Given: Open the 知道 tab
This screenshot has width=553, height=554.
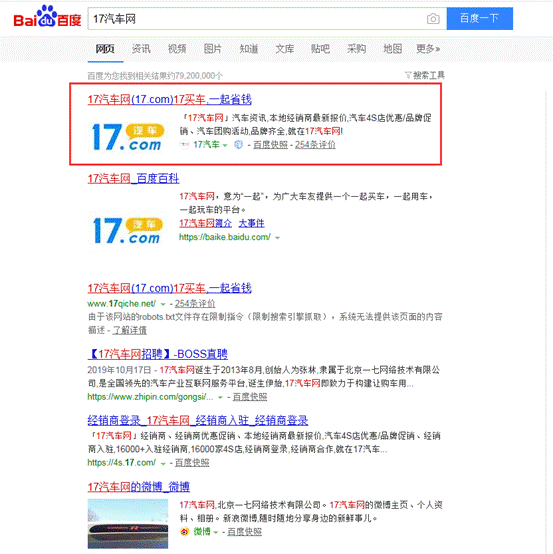Looking at the screenshot, I should pos(248,49).
